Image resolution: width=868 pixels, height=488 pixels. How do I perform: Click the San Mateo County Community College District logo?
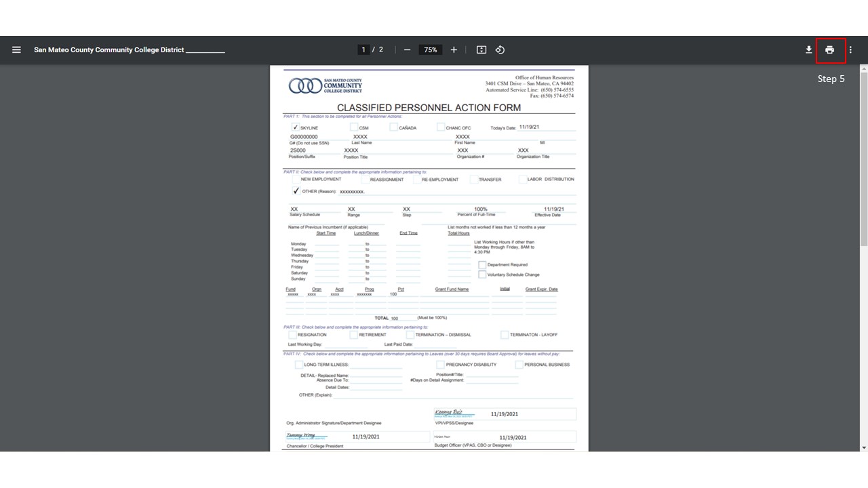pos(325,85)
